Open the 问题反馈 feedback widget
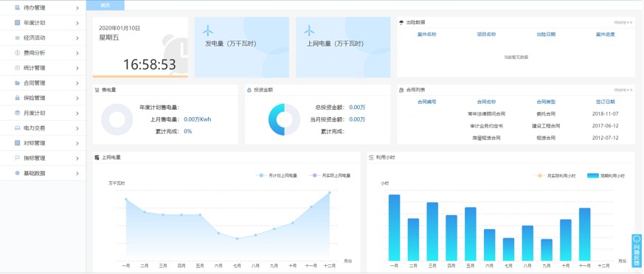644x274 pixels. pyautogui.click(x=637, y=250)
